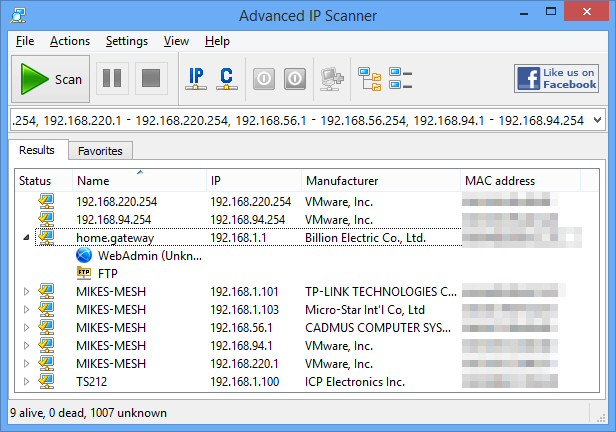Click the TS212 computer icon
Viewport: 616px width, 432px height.
coord(46,382)
